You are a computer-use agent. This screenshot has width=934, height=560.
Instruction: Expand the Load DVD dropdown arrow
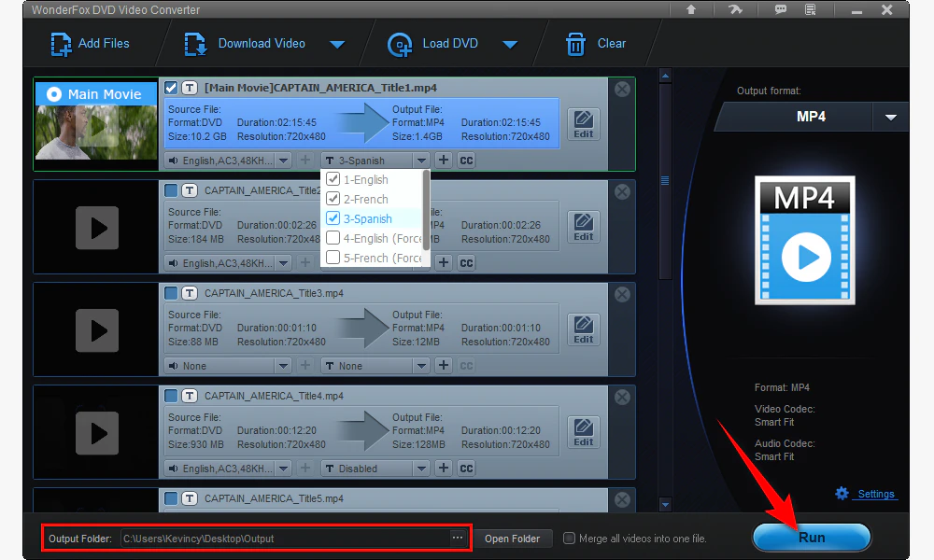pyautogui.click(x=510, y=45)
